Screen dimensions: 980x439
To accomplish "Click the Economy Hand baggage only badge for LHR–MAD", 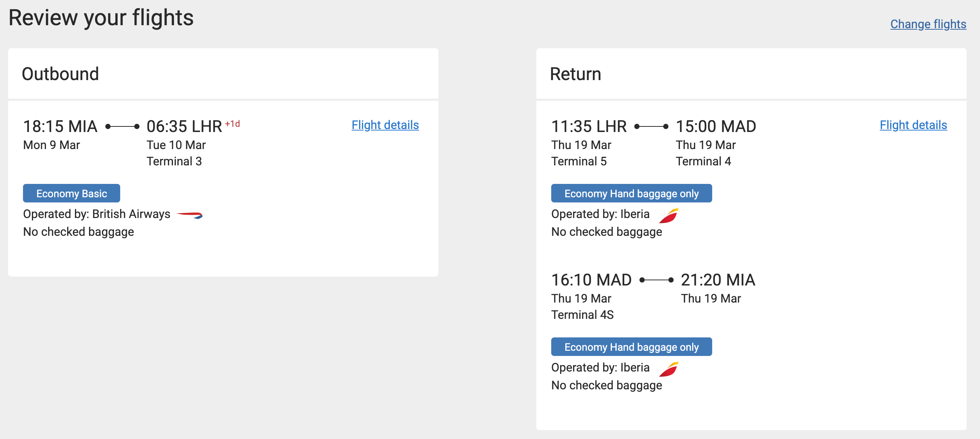I will coord(631,193).
